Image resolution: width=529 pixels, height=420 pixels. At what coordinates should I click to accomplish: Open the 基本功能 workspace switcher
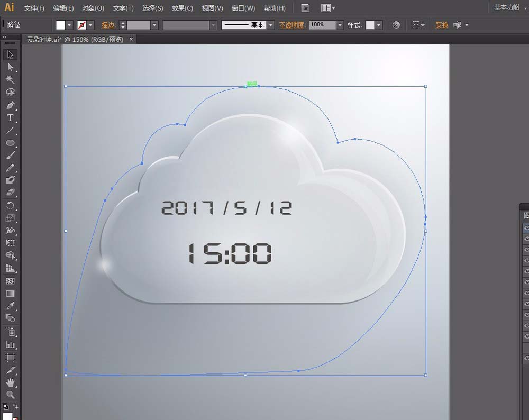click(x=509, y=7)
